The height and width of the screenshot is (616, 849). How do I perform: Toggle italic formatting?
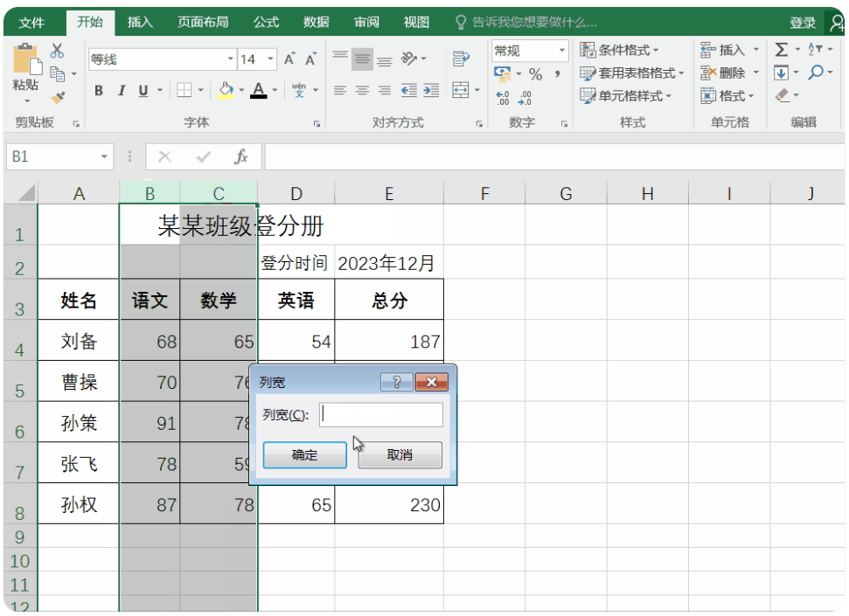[x=121, y=90]
